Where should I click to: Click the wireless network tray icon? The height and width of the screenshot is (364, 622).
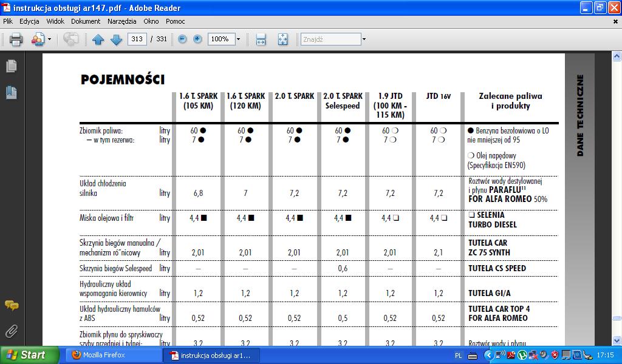[501, 355]
